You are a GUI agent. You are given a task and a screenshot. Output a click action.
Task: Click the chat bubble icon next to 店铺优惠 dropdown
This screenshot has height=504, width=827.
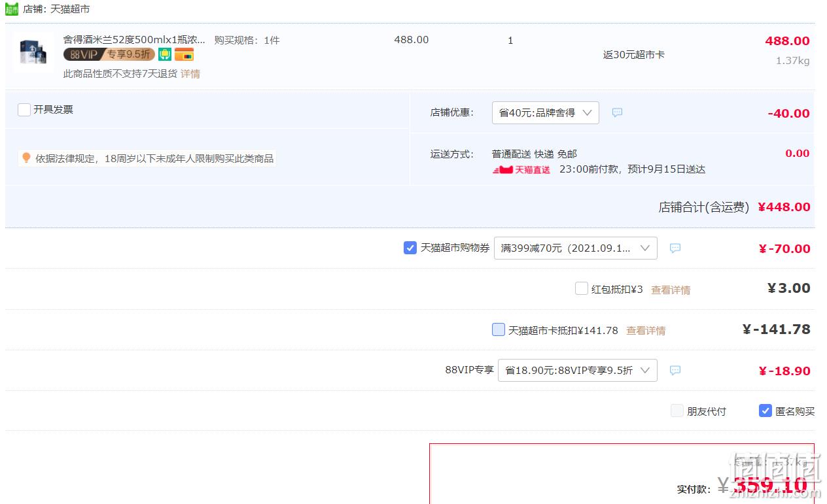coord(617,112)
